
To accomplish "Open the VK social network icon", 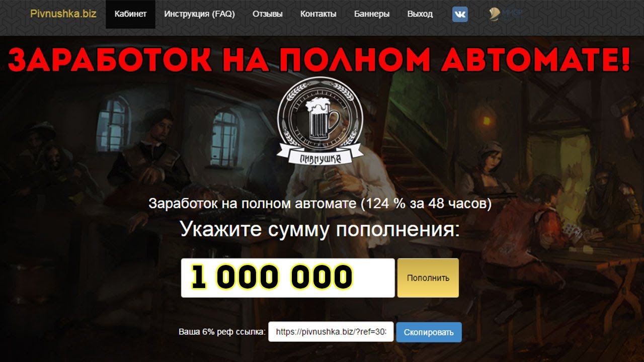I will pyautogui.click(x=460, y=14).
